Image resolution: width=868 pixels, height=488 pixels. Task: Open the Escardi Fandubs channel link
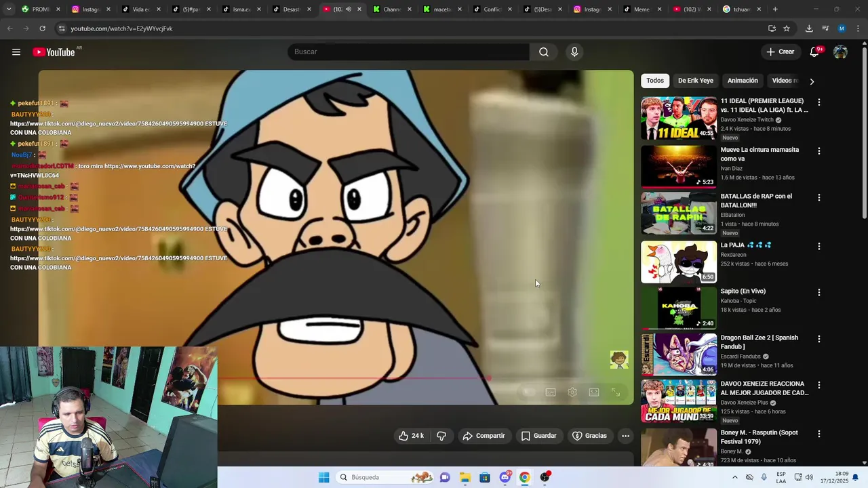coord(741,357)
